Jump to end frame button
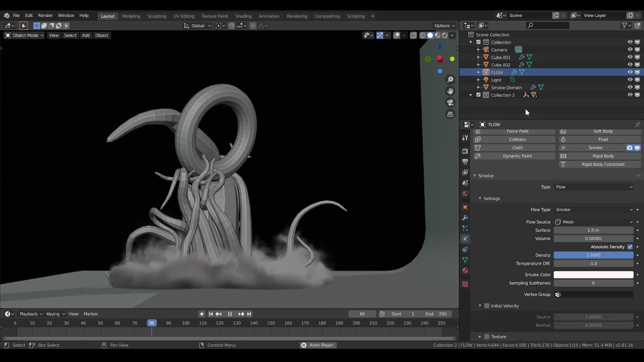644x362 pixels. point(249,314)
